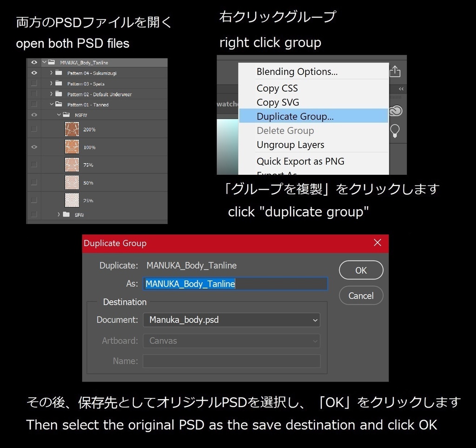Choose Quick Export as PNG
476x448 pixels.
pyautogui.click(x=300, y=161)
